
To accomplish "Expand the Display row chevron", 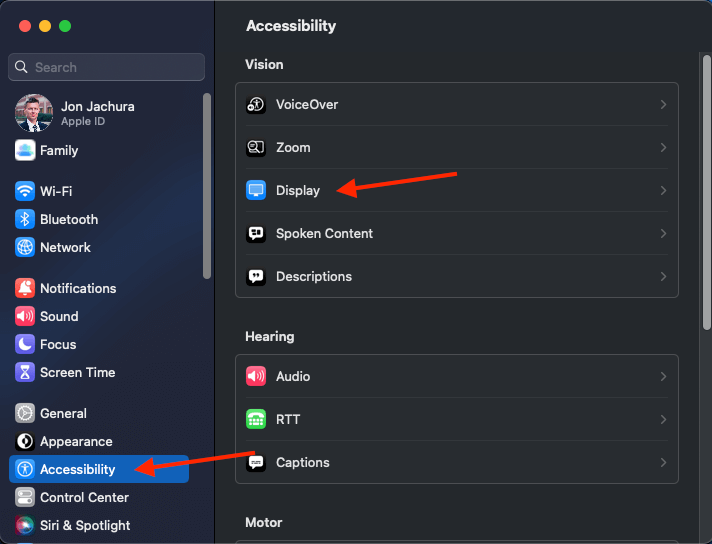I will (x=663, y=191).
